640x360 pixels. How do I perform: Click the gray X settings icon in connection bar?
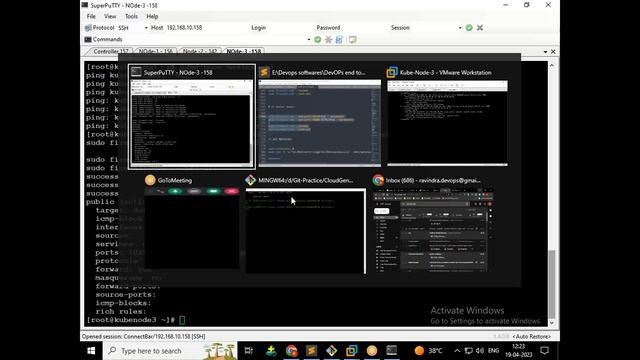click(480, 28)
